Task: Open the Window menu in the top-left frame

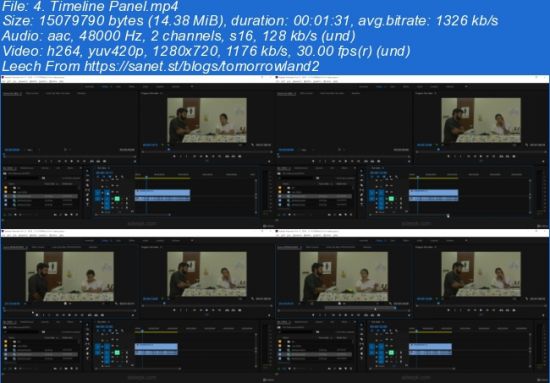Action: click(53, 81)
